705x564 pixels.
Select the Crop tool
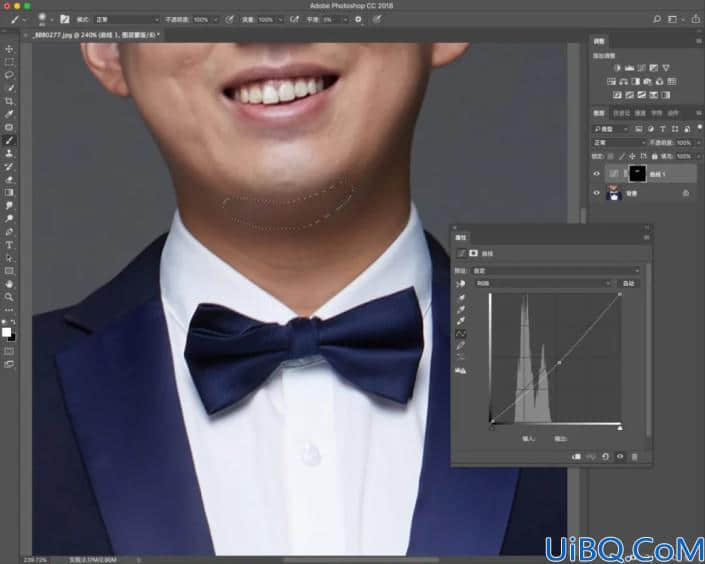point(9,101)
